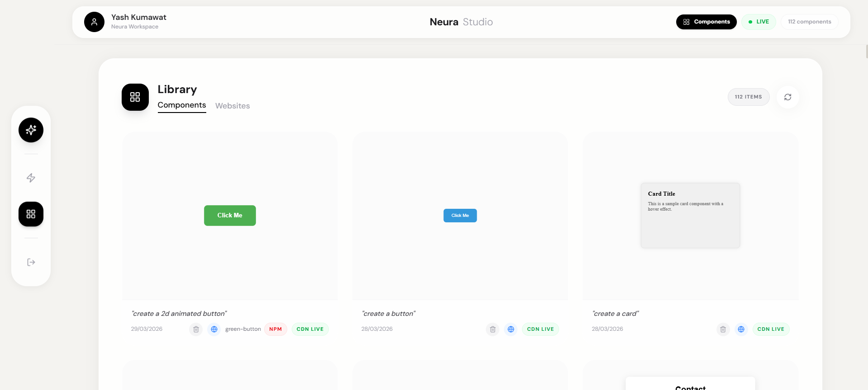Select the lightning bolt sidebar icon
The height and width of the screenshot is (390, 868).
31,178
